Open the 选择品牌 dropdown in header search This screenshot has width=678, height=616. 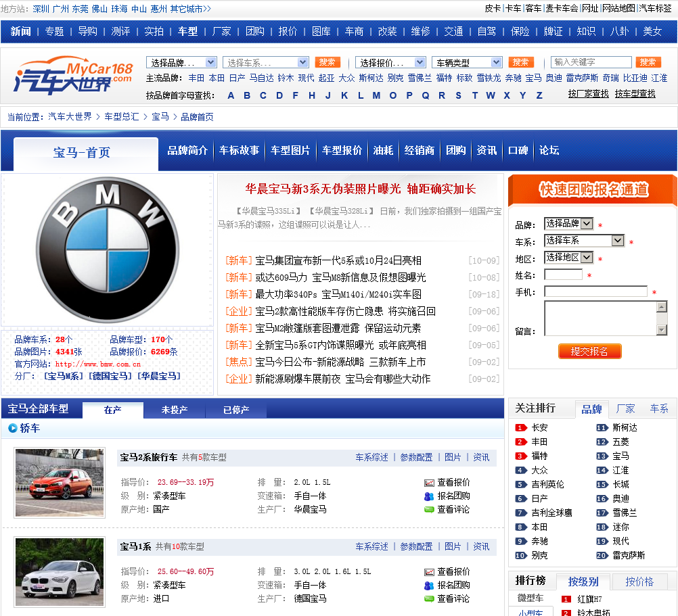(x=181, y=63)
